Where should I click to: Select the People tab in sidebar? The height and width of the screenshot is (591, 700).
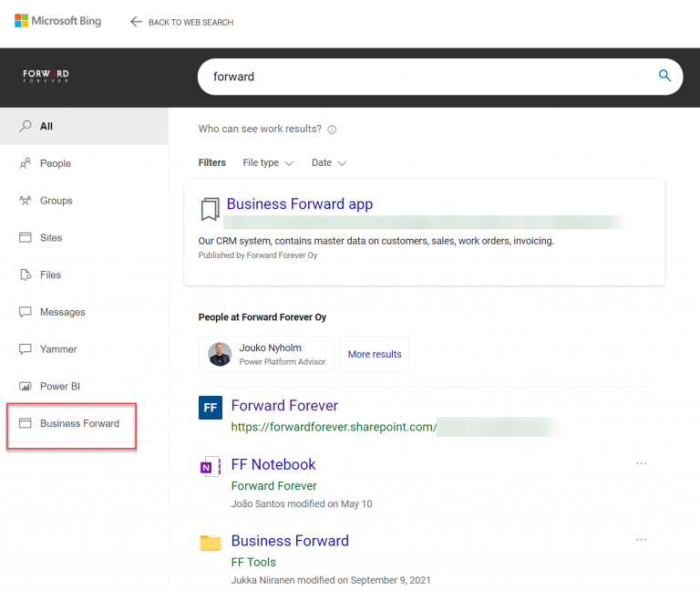[x=55, y=163]
